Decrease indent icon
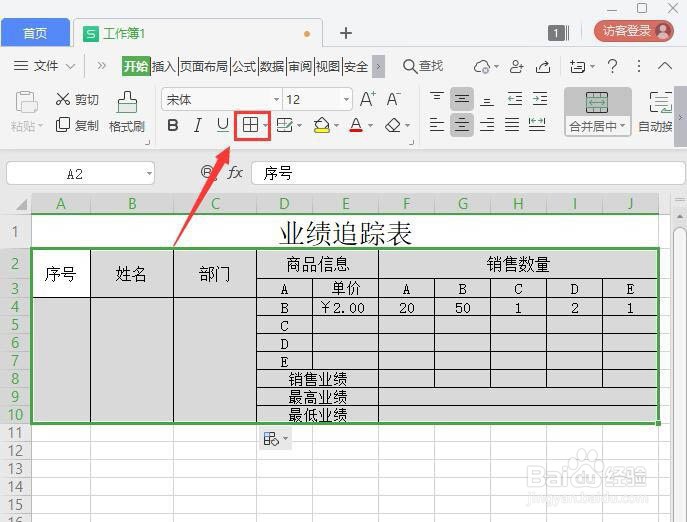The image size is (687, 522). pos(514,99)
